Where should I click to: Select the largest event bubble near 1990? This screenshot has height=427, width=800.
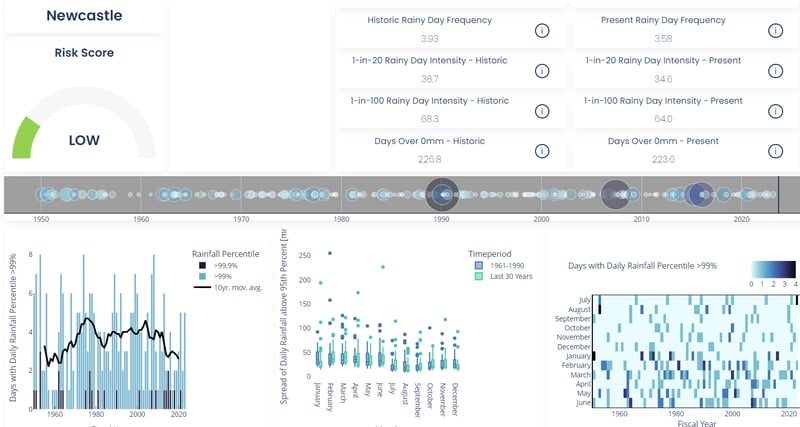pyautogui.click(x=441, y=194)
